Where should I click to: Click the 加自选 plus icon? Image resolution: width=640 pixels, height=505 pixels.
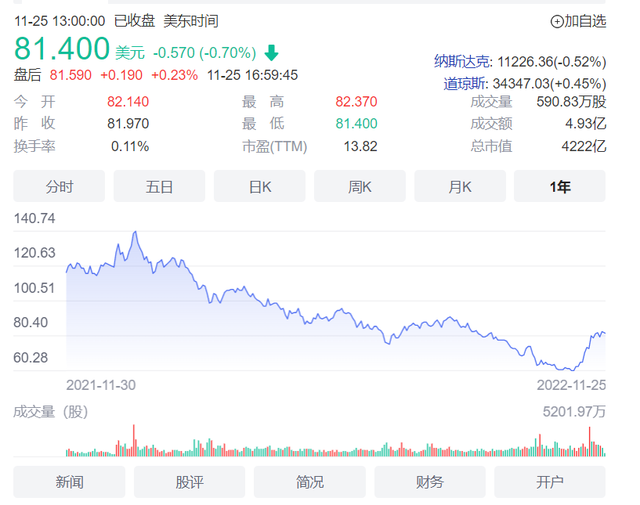coord(556,21)
